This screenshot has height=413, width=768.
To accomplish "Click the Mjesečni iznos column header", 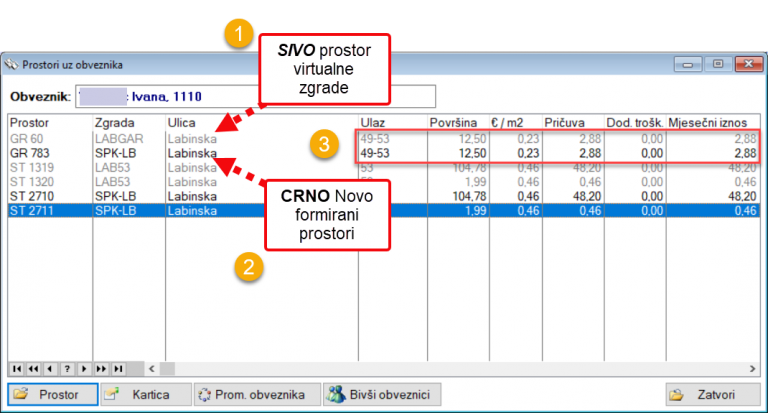I will tap(712, 122).
